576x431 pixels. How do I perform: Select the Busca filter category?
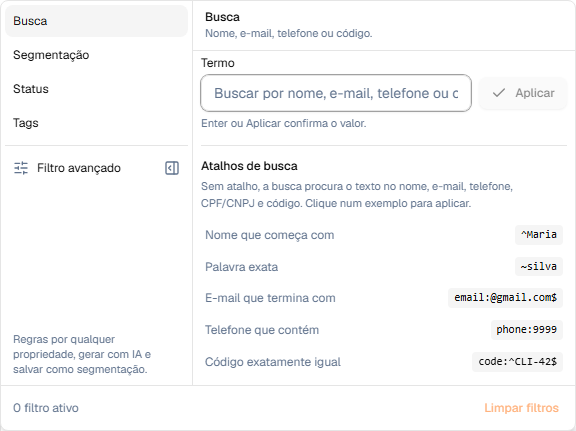96,21
